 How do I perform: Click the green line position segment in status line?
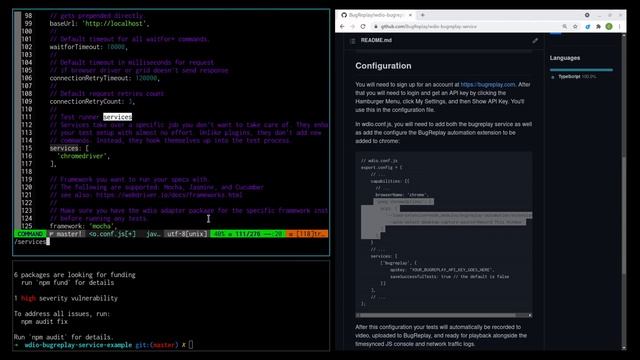coord(248,234)
